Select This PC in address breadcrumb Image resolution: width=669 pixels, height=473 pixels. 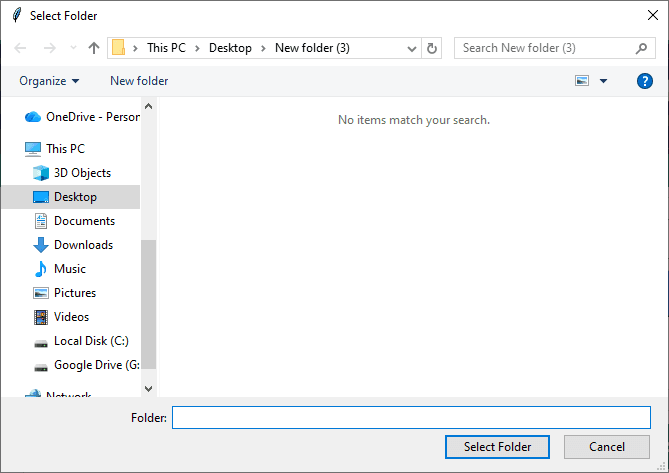[166, 48]
